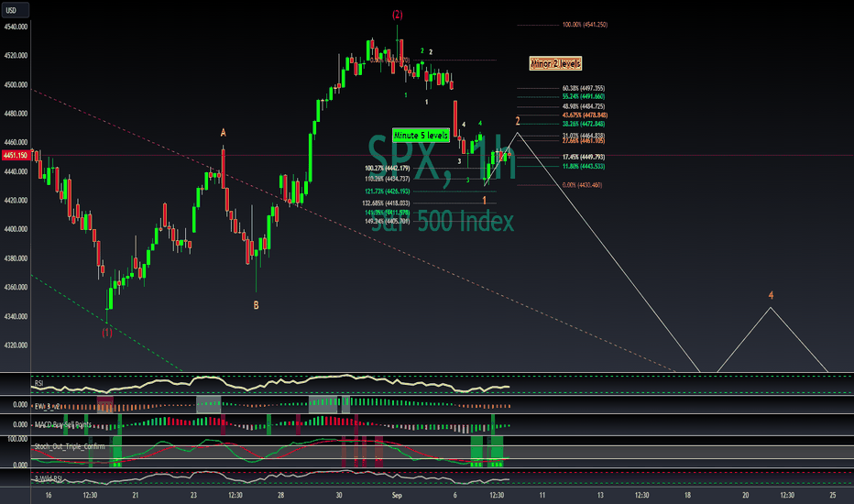Select the MACD Buy Sell Points label
The width and height of the screenshot is (854, 504).
click(62, 424)
